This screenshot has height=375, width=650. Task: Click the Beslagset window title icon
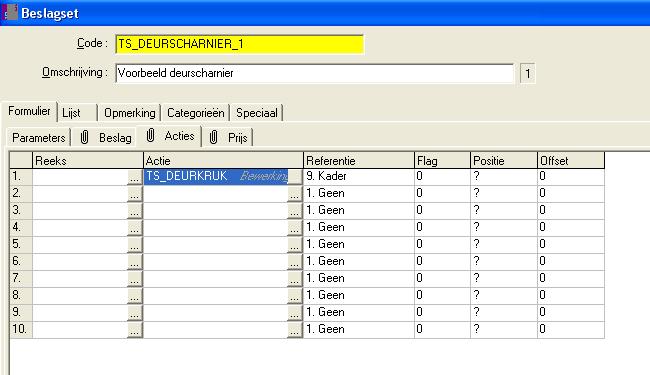10,12
